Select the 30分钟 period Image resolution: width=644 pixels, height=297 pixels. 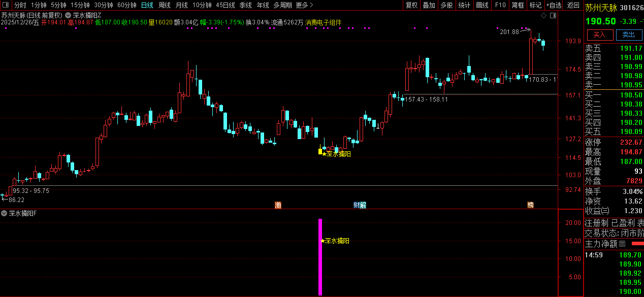(x=104, y=5)
